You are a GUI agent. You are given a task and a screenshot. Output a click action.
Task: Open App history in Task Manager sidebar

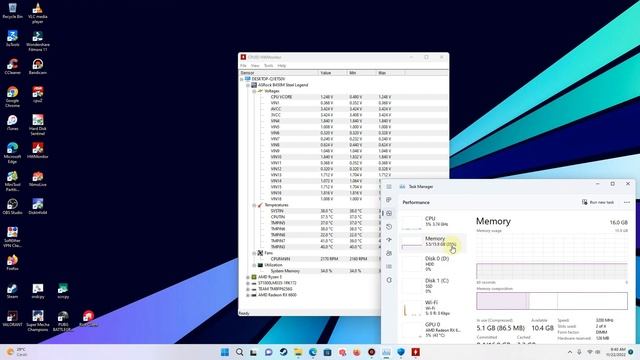[x=389, y=227]
